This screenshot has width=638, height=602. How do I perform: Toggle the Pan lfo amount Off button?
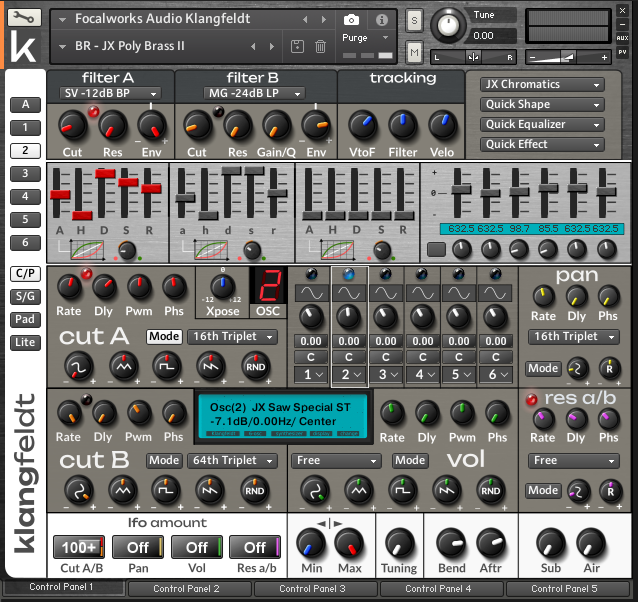pyautogui.click(x=137, y=547)
